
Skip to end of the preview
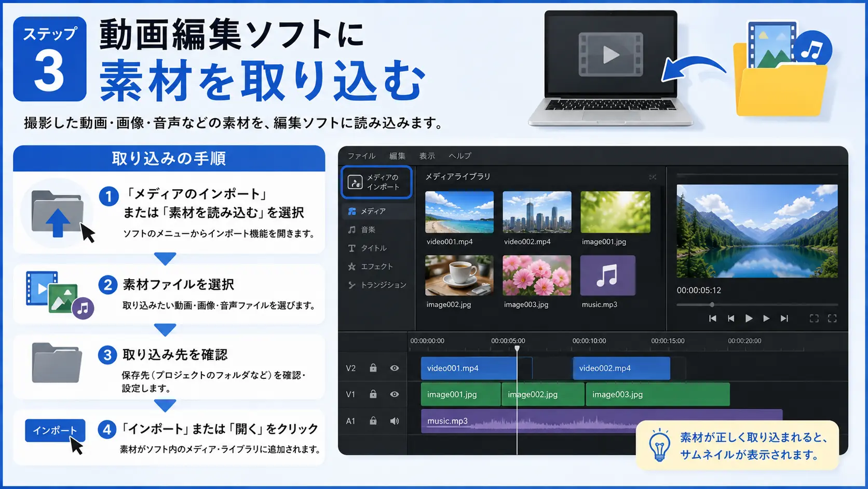tap(784, 319)
